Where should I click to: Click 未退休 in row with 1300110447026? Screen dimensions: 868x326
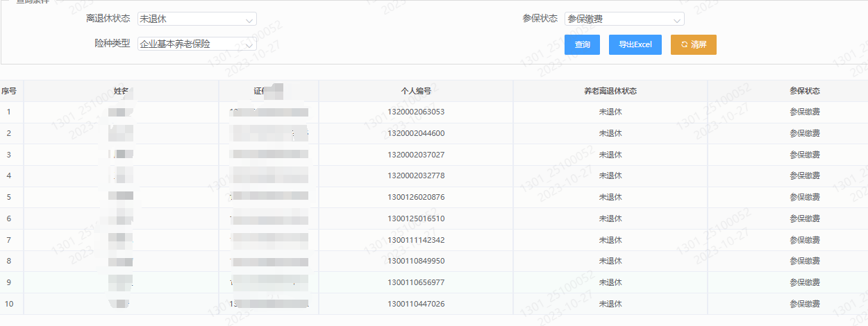click(x=610, y=304)
